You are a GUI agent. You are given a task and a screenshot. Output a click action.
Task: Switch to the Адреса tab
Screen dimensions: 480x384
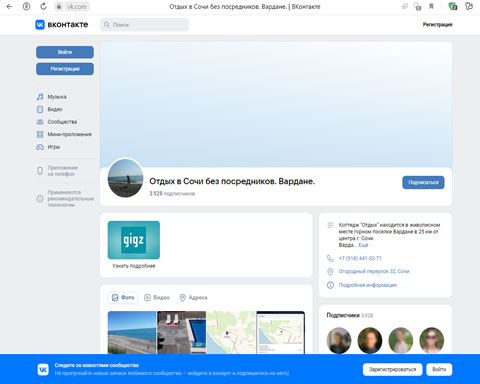click(x=193, y=297)
